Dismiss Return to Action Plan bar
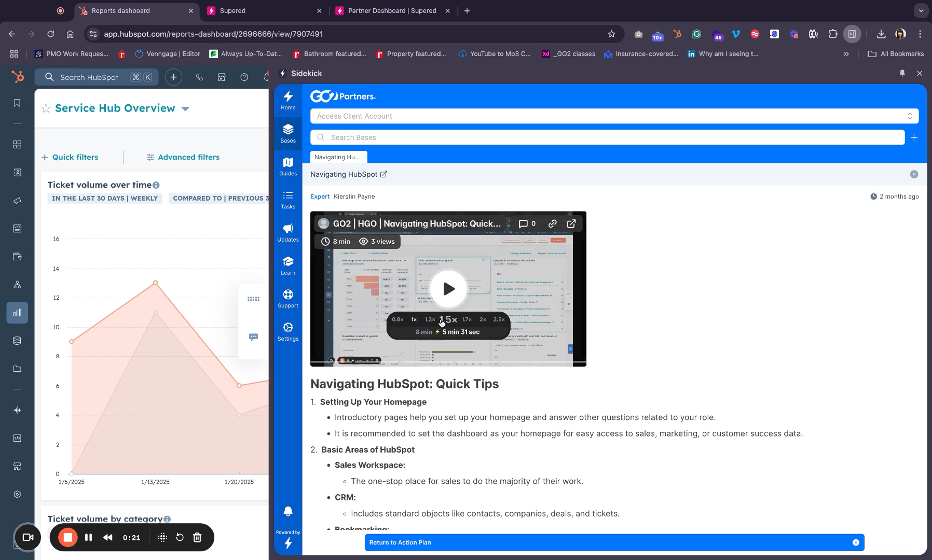The height and width of the screenshot is (560, 932). 856,542
